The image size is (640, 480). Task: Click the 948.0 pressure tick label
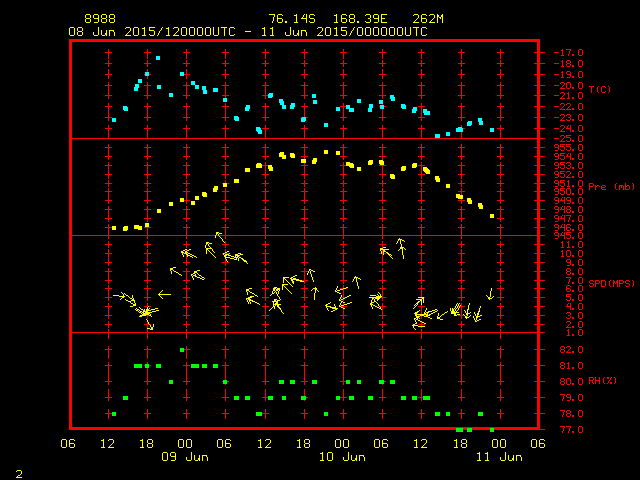coord(568,210)
